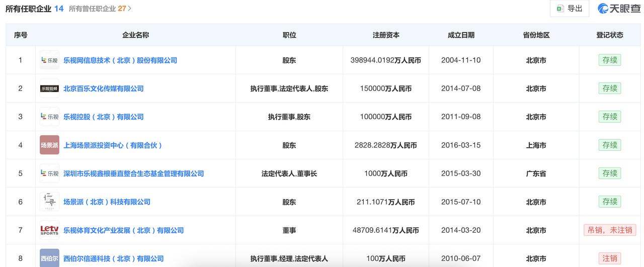644x267 pixels.
Task: Click the 执行董事,股东 position cell
Action: (289, 117)
